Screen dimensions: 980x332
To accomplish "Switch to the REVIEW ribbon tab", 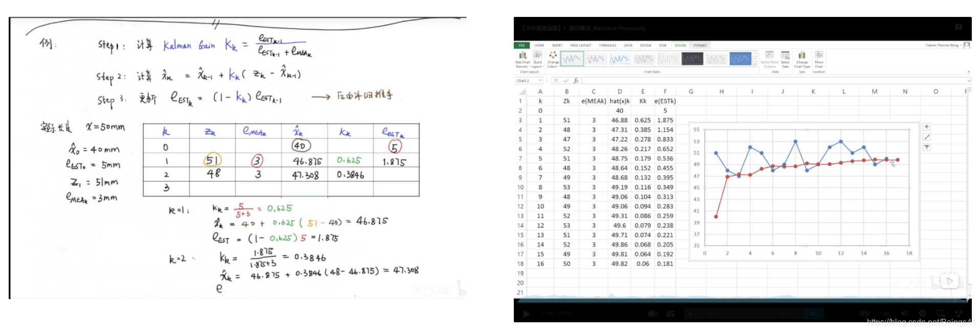I will 646,45.
